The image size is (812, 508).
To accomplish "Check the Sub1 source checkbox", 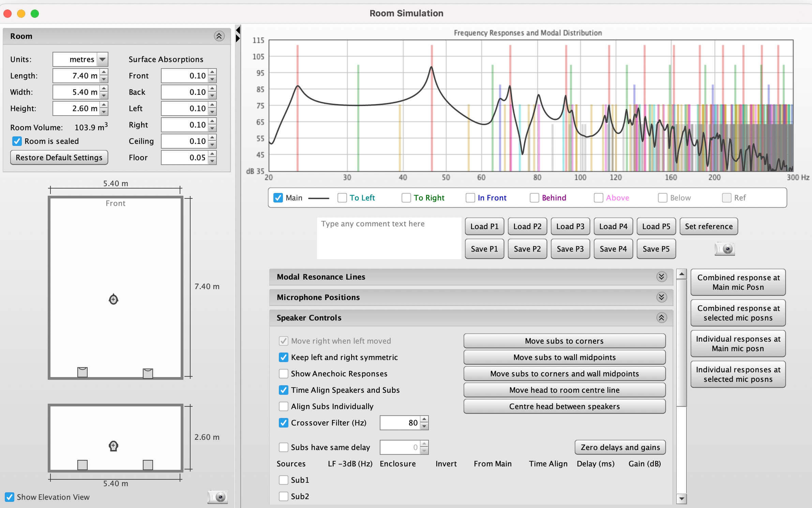I will click(x=284, y=480).
